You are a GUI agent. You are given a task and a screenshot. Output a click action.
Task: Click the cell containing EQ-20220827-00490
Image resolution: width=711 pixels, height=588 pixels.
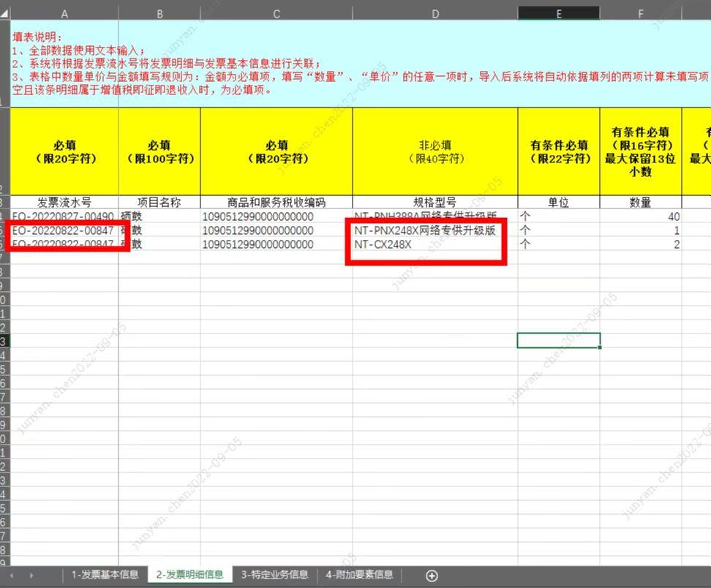coord(64,216)
